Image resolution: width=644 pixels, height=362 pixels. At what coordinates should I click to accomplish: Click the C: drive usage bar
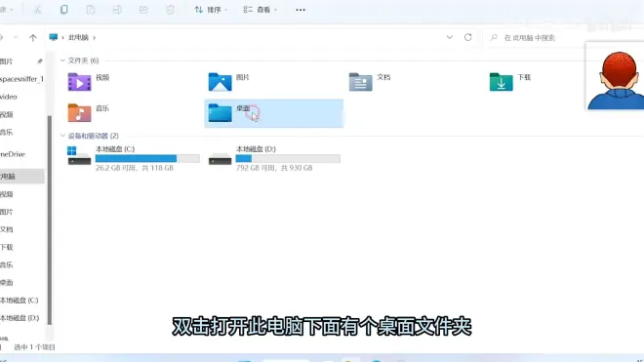(x=147, y=159)
